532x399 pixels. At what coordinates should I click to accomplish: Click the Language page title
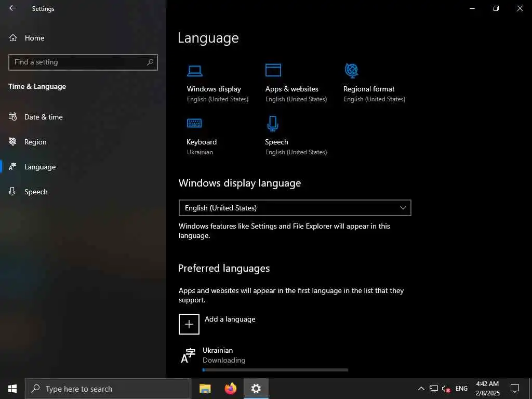pos(208,38)
